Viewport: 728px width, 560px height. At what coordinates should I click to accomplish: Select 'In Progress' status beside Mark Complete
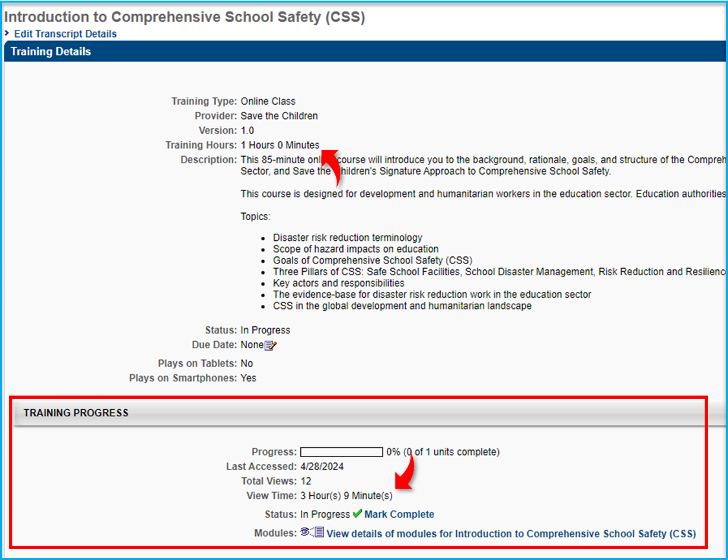tap(325, 515)
